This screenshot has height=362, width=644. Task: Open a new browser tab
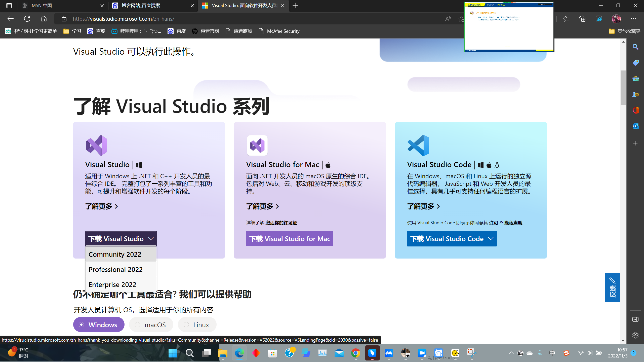[295, 6]
